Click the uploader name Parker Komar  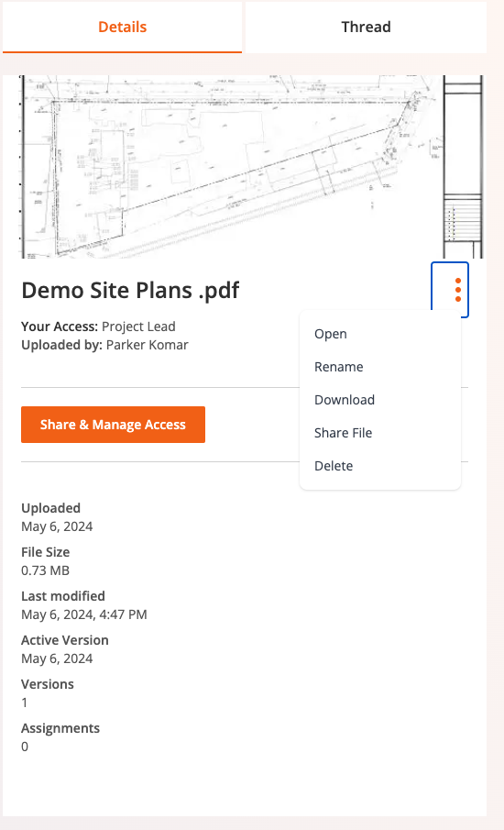click(x=147, y=345)
